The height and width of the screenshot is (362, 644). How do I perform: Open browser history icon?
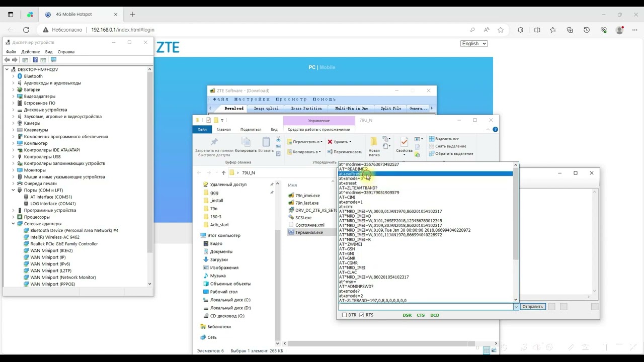pyautogui.click(x=587, y=30)
